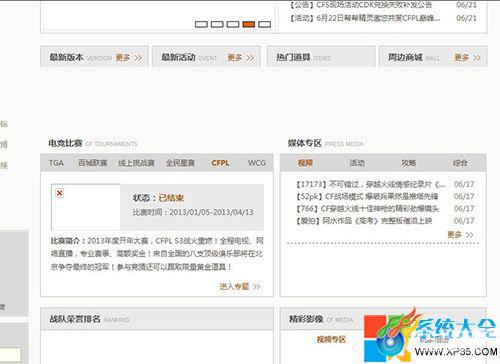Click 更多 next to 周边商城
The width and height of the screenshot is (500, 364).
pyautogui.click(x=467, y=58)
